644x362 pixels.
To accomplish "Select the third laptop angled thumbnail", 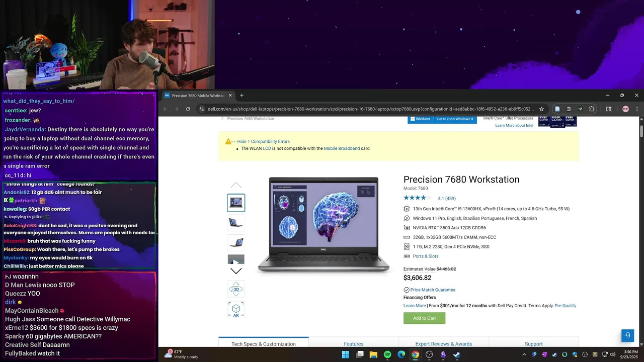I will 236,242.
